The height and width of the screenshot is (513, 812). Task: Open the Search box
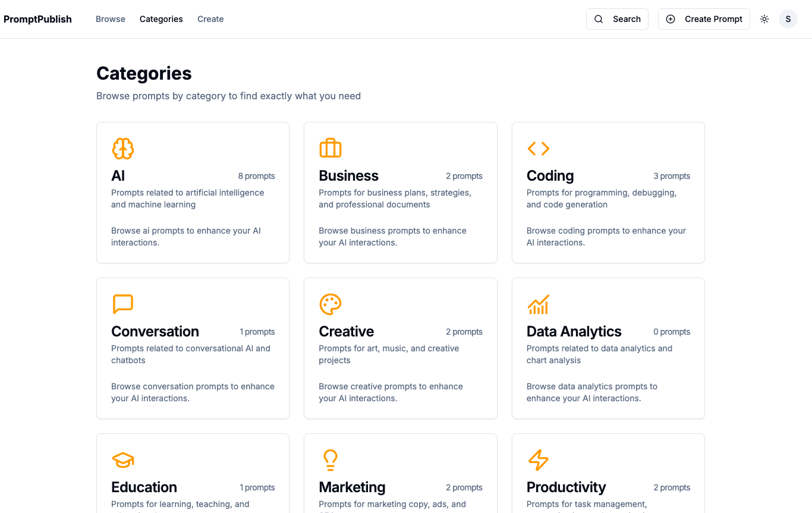pyautogui.click(x=617, y=19)
